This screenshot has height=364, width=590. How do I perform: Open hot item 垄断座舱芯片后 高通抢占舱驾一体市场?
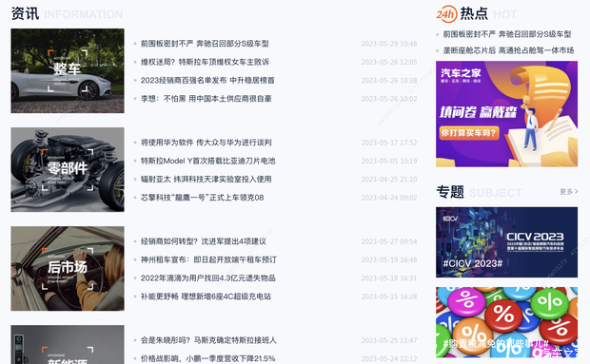pyautogui.click(x=508, y=50)
